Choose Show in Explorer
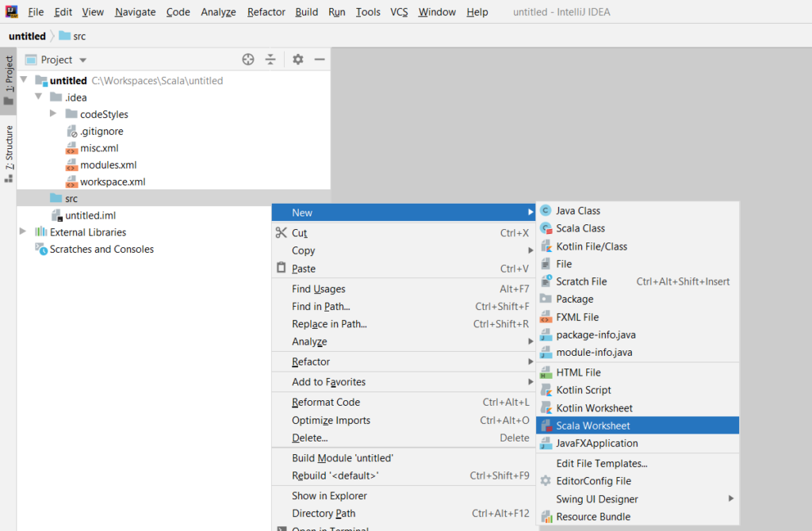Screen dimensions: 812x531 coord(404,496)
